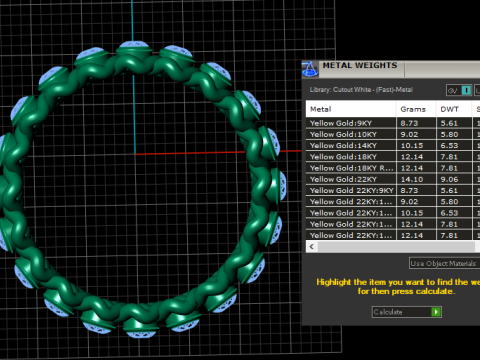Select the Yellow Gold:18KY R... row

[x=393, y=168]
